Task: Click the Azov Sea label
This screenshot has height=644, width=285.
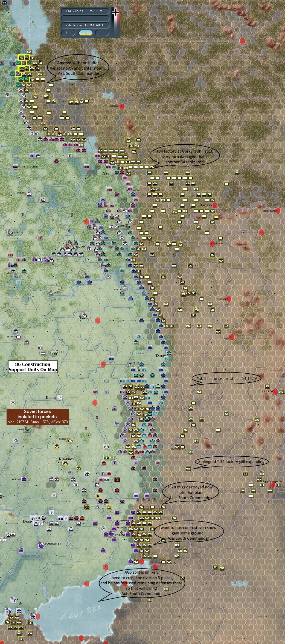Action: (x=81, y=612)
